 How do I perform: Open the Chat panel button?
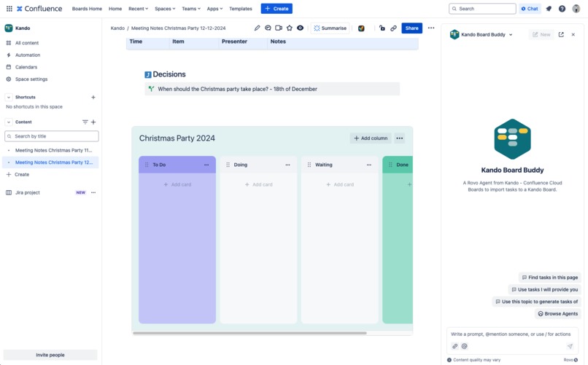pyautogui.click(x=530, y=9)
